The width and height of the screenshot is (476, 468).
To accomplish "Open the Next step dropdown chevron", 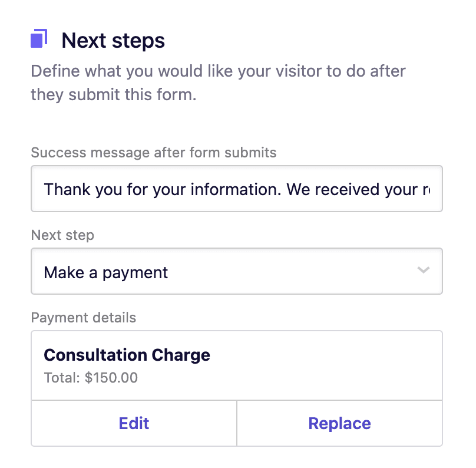I will click(423, 270).
